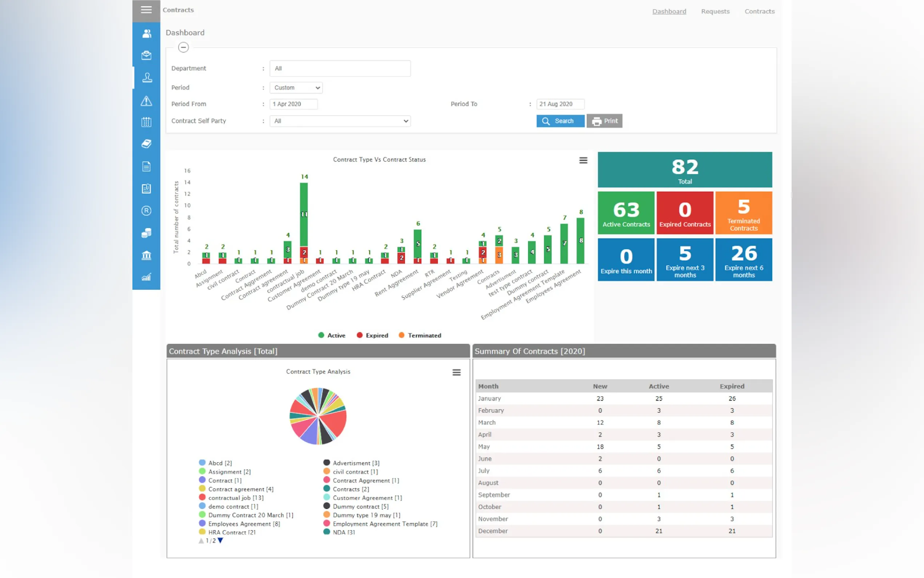Screen dimensions: 924x578
Task: Open the briefcase sidebar icon
Action: pyautogui.click(x=146, y=55)
